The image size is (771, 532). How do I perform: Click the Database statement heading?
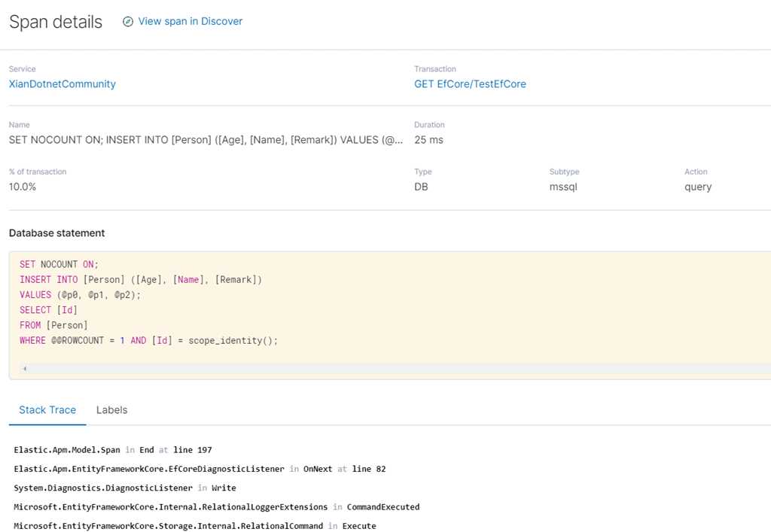(56, 233)
